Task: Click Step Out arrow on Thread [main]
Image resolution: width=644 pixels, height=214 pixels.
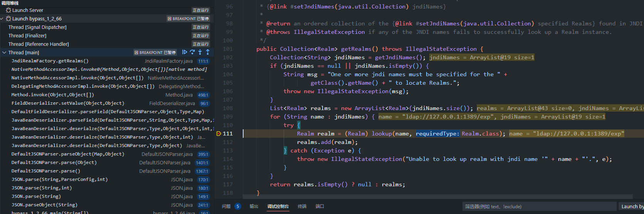Action: click(x=208, y=52)
